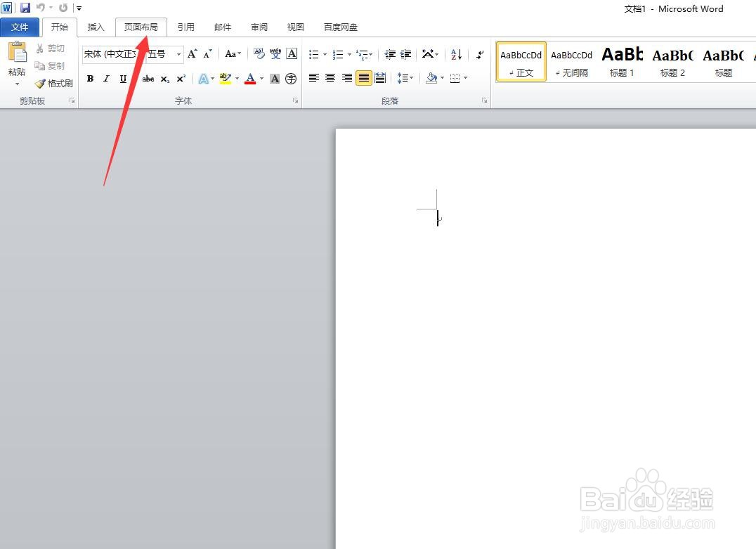Toggle Italic formatting
The image size is (756, 549).
pos(107,79)
